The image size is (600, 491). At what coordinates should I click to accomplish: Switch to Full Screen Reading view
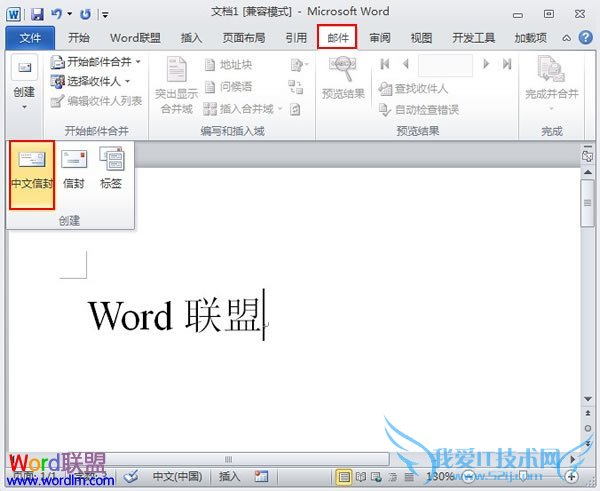tap(360, 477)
